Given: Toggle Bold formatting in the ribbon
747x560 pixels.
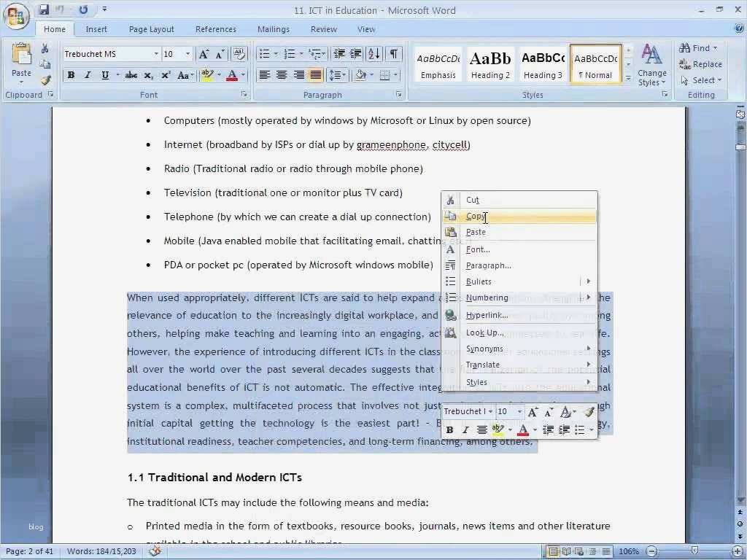Looking at the screenshot, I should click(71, 74).
